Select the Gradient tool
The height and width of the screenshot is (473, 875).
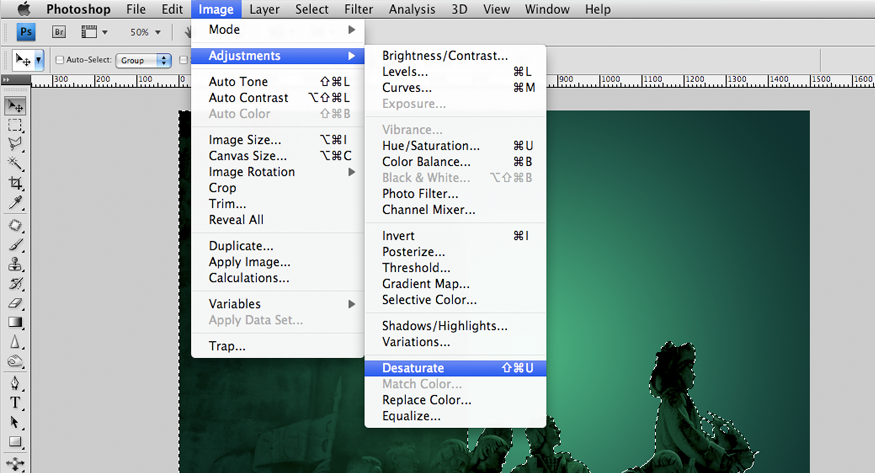15,322
